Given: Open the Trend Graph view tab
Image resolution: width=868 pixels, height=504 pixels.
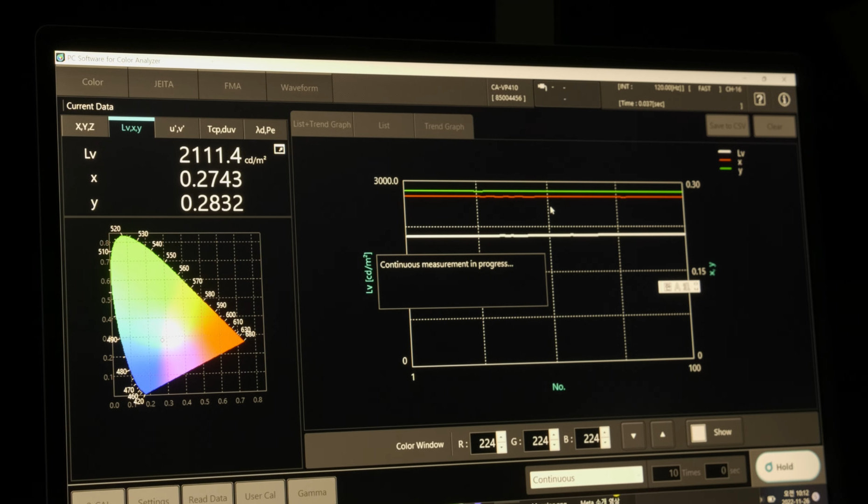Looking at the screenshot, I should click(x=444, y=126).
